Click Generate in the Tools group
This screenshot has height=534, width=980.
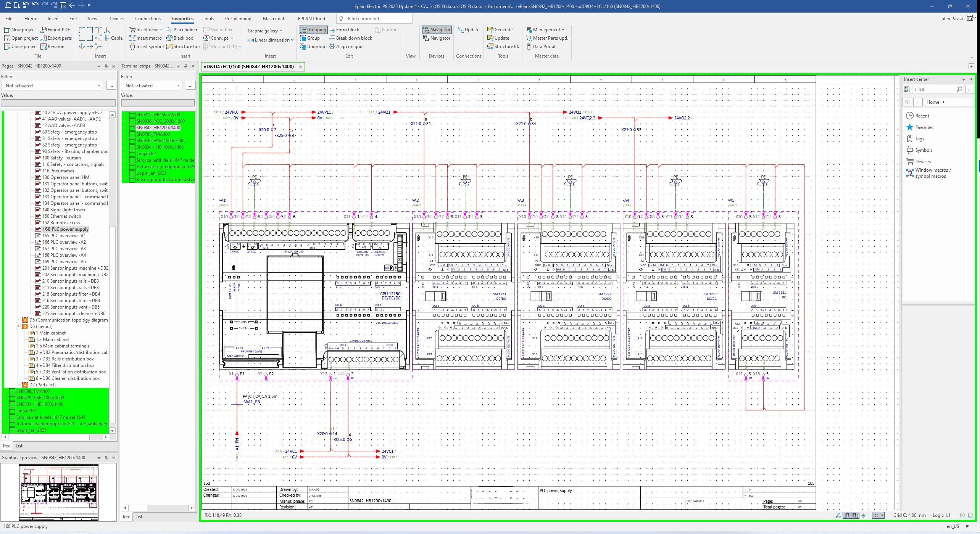(500, 30)
